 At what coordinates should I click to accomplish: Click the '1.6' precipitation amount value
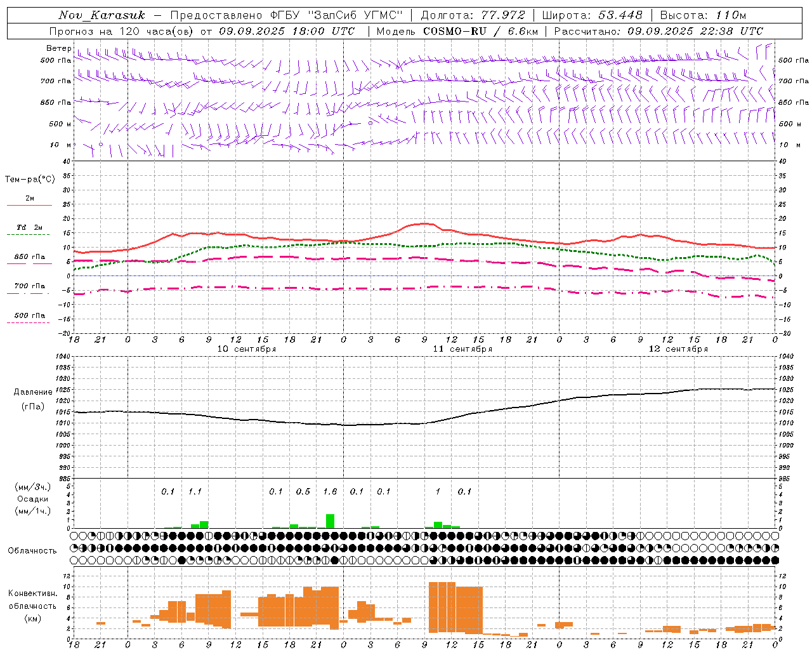click(x=330, y=491)
